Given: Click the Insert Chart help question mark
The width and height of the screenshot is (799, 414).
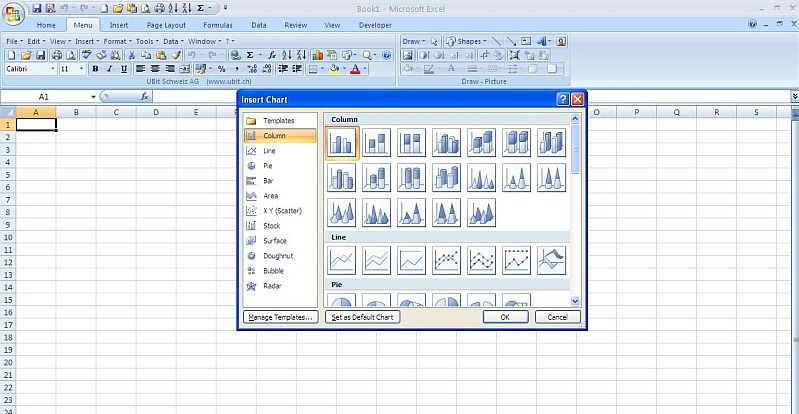Looking at the screenshot, I should [563, 99].
